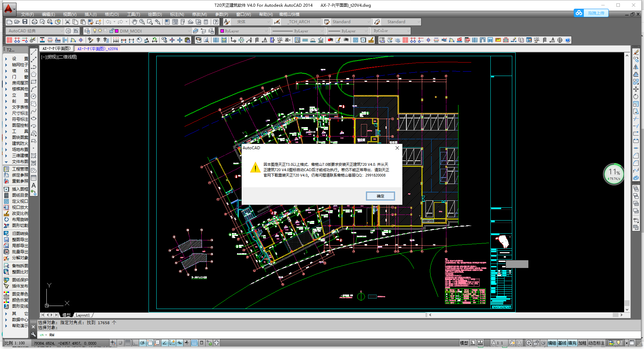The width and height of the screenshot is (644, 349).
Task: Click the magenta layer color swatch near DIM_MODI
Action: (x=117, y=31)
